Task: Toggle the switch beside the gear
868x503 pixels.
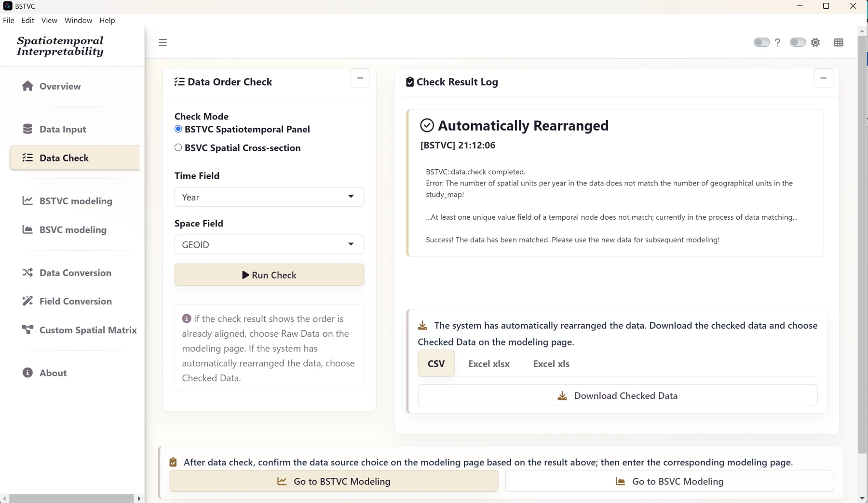Action: [798, 42]
